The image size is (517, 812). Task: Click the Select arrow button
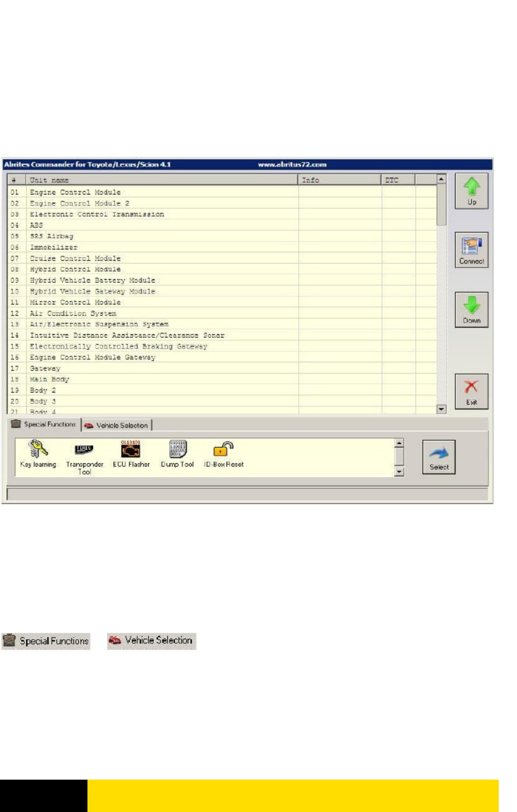(x=439, y=457)
